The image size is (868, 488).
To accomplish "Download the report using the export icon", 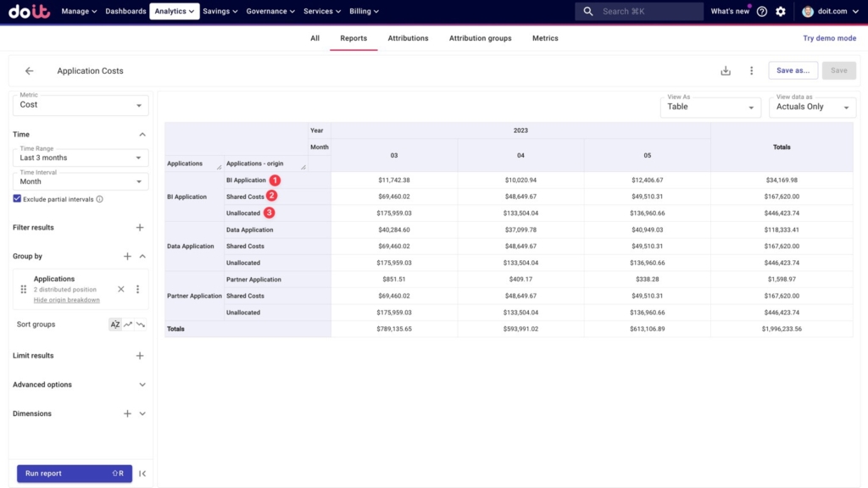I will tap(726, 71).
